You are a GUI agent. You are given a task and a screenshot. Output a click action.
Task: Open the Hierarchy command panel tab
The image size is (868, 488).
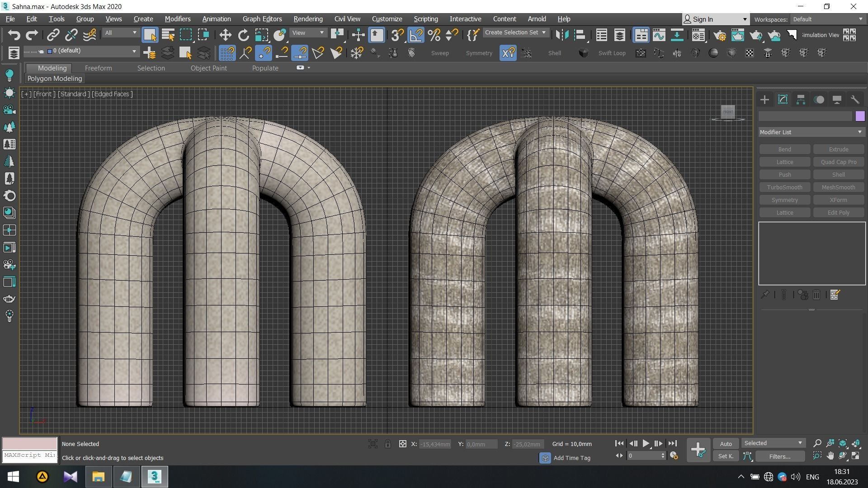801,100
